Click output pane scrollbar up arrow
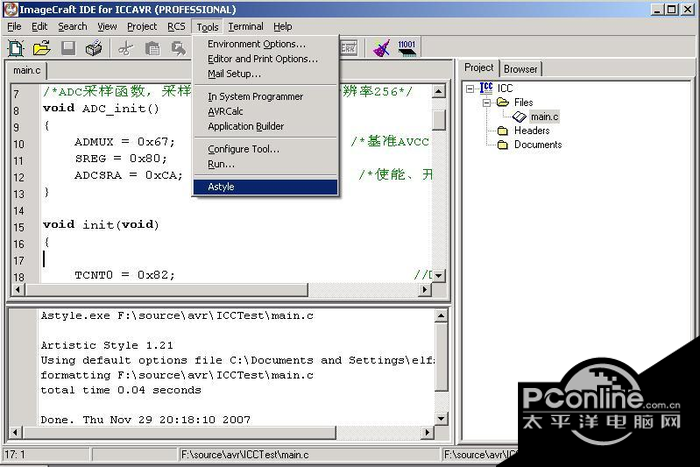Viewport: 700px width, 467px height. (441, 316)
